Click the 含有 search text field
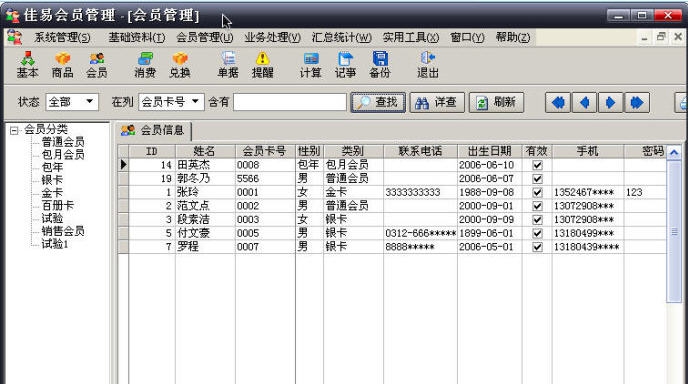The height and width of the screenshot is (384, 688). point(290,102)
